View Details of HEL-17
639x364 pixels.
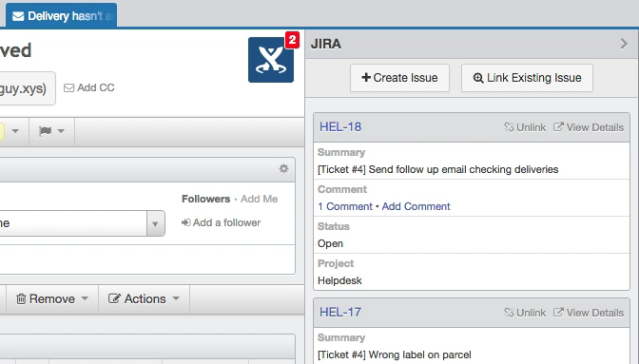[589, 313]
